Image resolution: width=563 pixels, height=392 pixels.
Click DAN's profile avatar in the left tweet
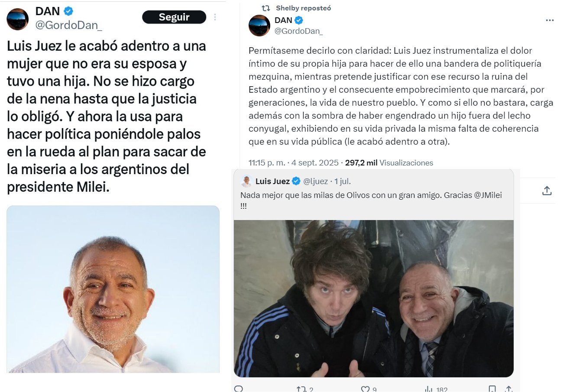18,19
